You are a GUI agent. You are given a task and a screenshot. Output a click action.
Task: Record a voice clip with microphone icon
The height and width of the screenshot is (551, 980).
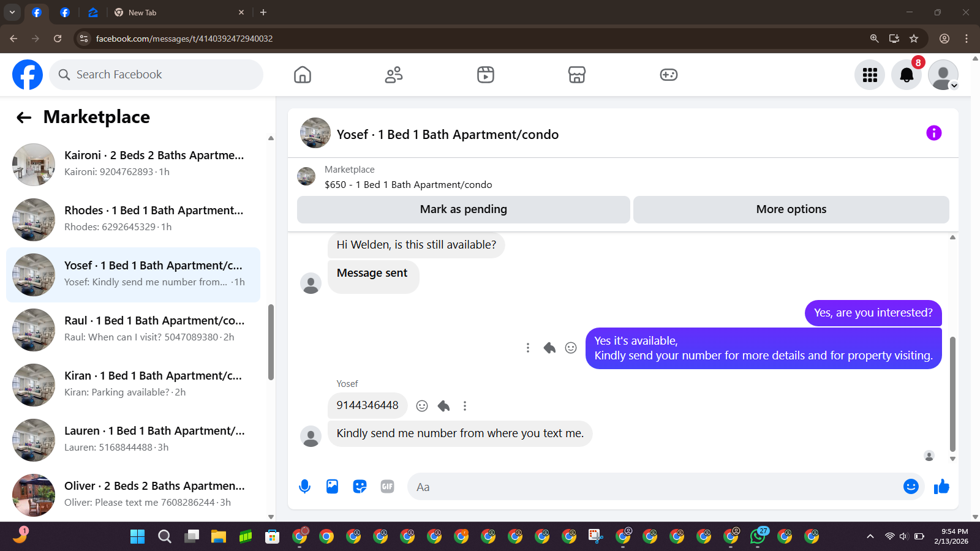pyautogui.click(x=304, y=487)
